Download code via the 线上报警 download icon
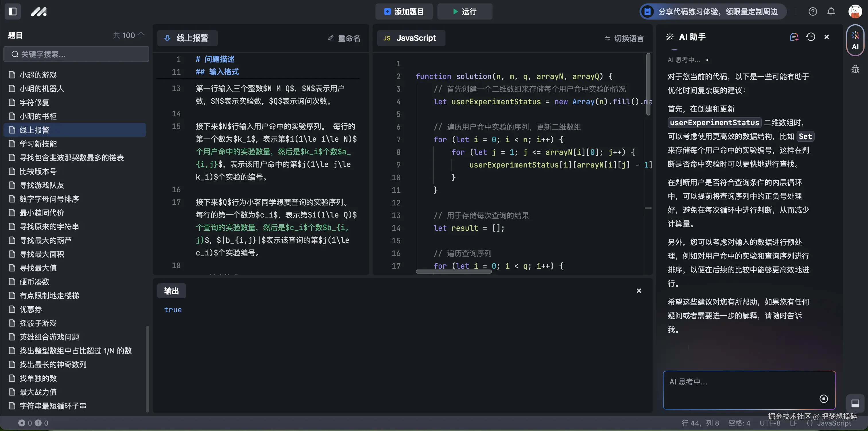The height and width of the screenshot is (431, 868). click(167, 38)
